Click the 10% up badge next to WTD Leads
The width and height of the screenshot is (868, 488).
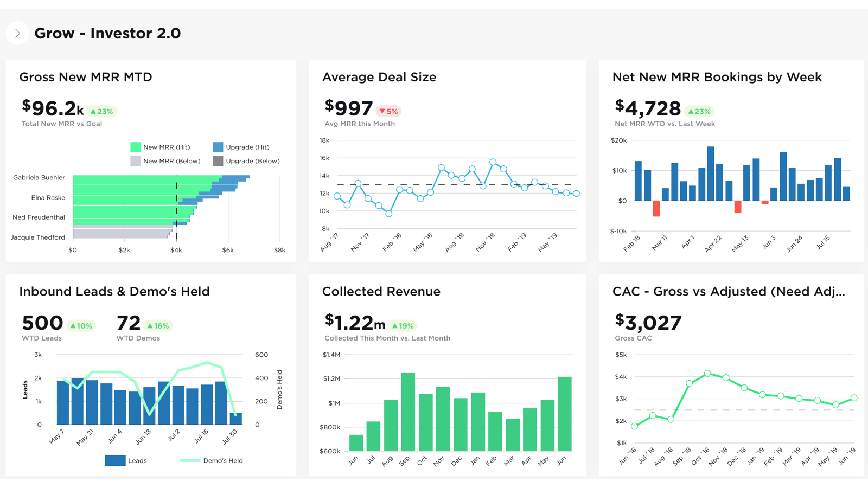[x=81, y=326]
